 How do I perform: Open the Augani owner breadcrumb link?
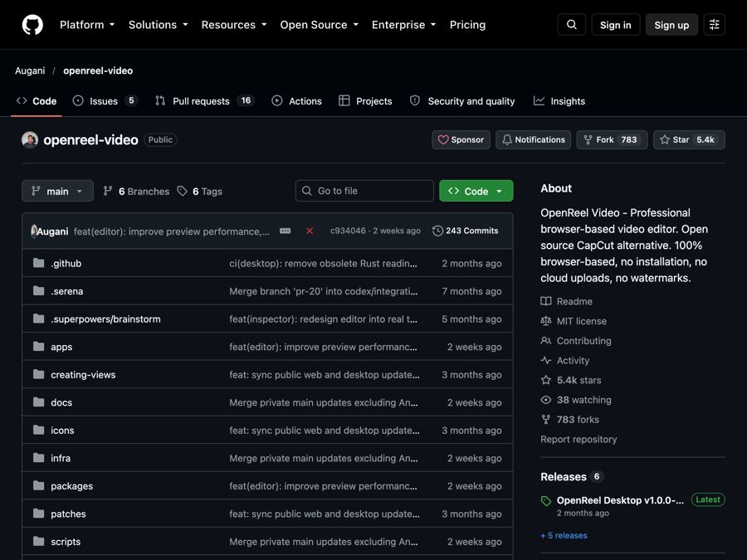(x=30, y=71)
